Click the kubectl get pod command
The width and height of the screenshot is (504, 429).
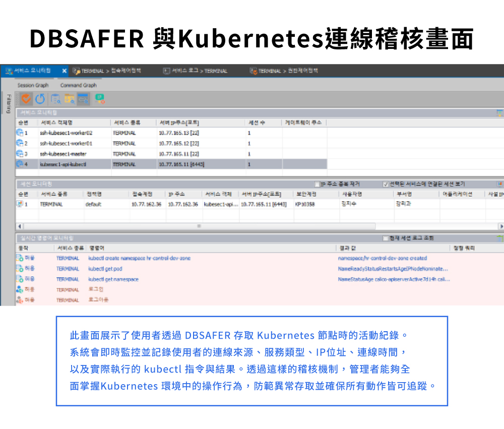coord(105,269)
